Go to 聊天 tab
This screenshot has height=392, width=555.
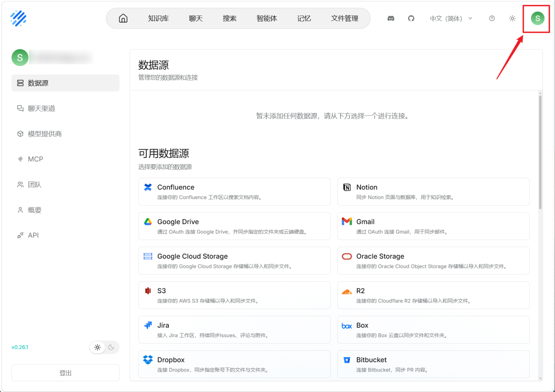[x=195, y=18]
